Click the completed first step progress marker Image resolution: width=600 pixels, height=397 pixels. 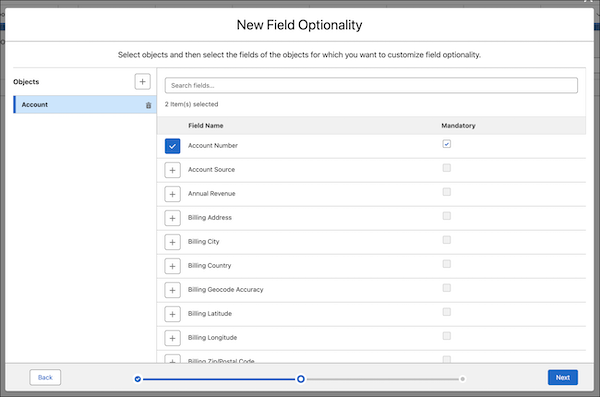138,379
